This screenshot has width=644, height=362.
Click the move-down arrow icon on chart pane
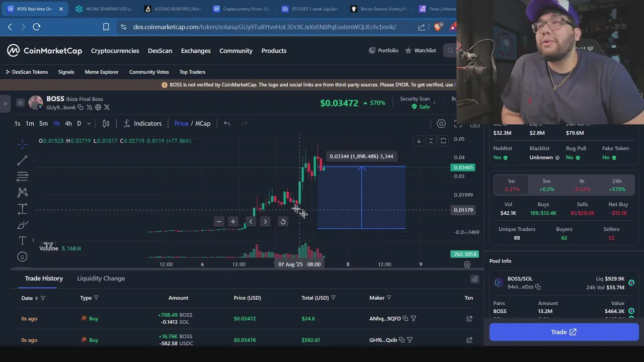(419, 141)
